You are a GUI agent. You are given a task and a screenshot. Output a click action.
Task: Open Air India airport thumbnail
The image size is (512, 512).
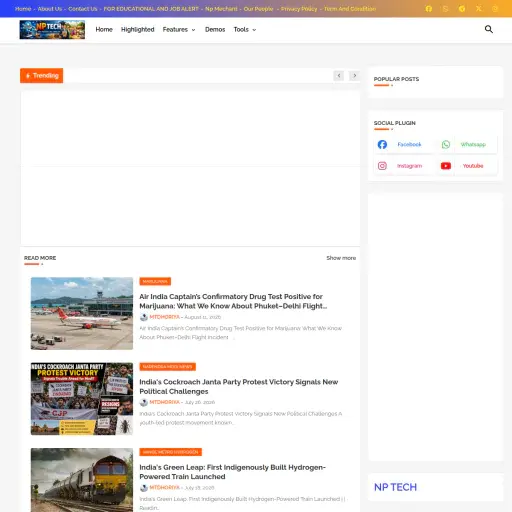click(82, 313)
